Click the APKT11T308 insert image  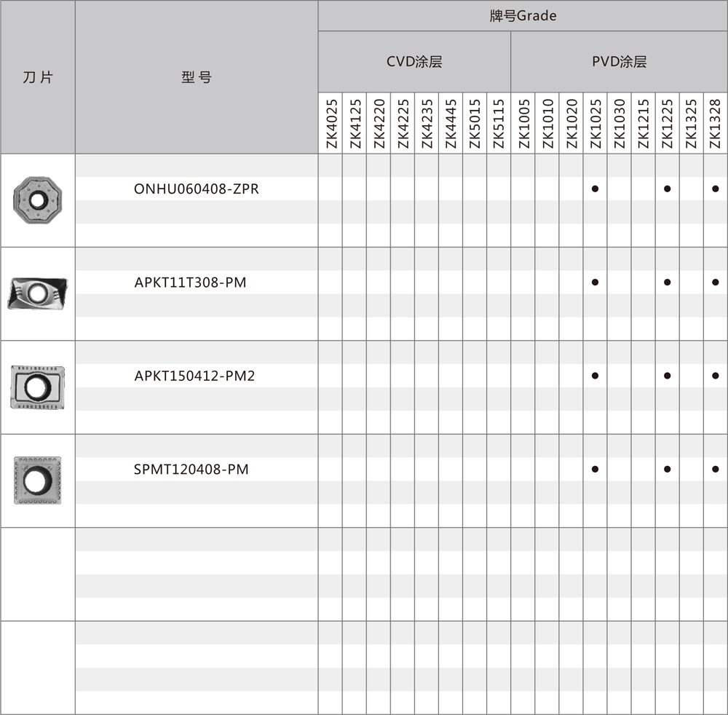(37, 293)
